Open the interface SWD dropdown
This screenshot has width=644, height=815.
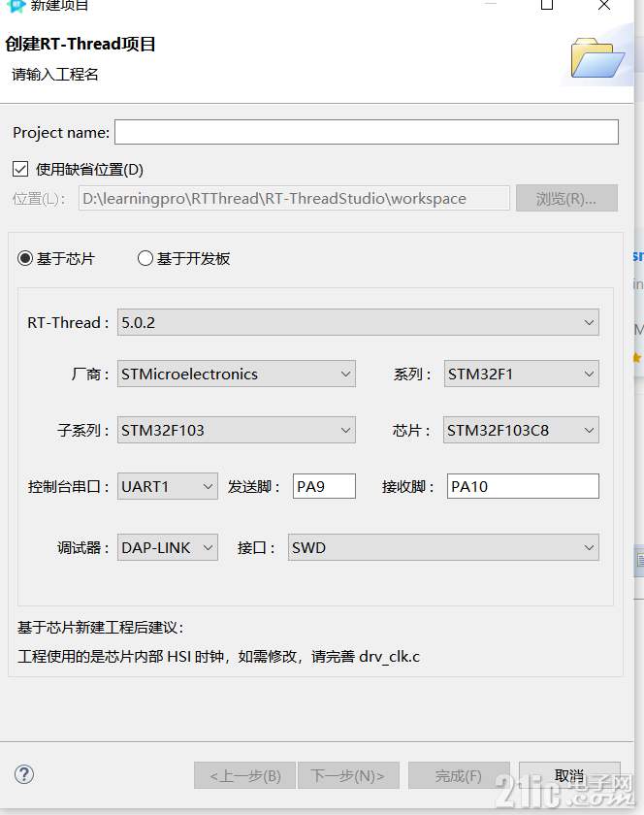click(443, 547)
